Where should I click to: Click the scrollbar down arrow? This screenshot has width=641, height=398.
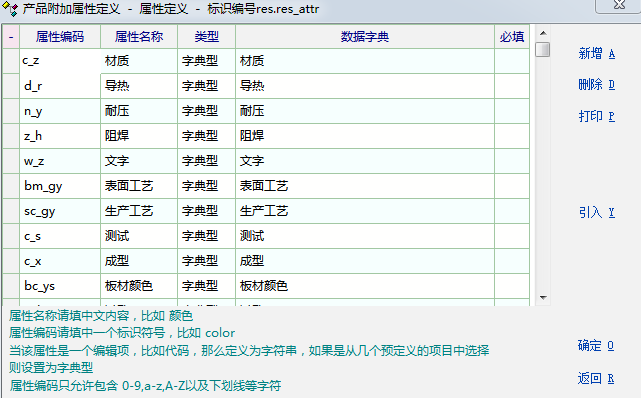543,297
